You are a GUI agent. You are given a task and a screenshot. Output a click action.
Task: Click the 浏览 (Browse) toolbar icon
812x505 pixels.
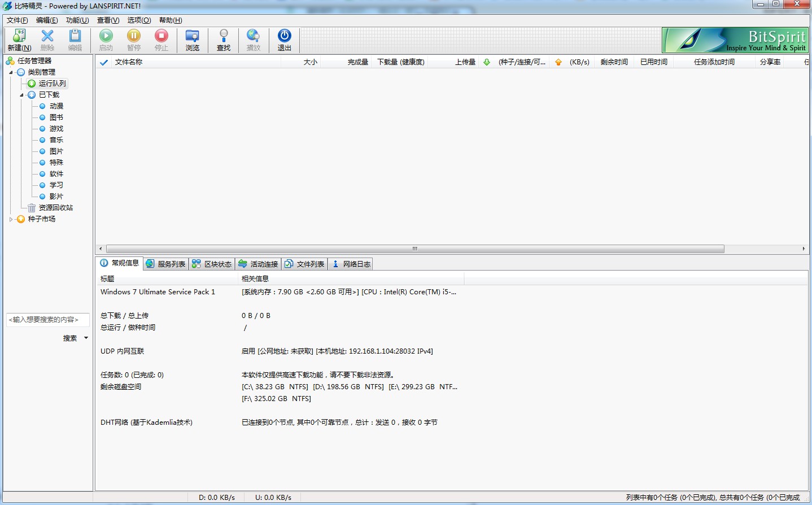coord(193,37)
